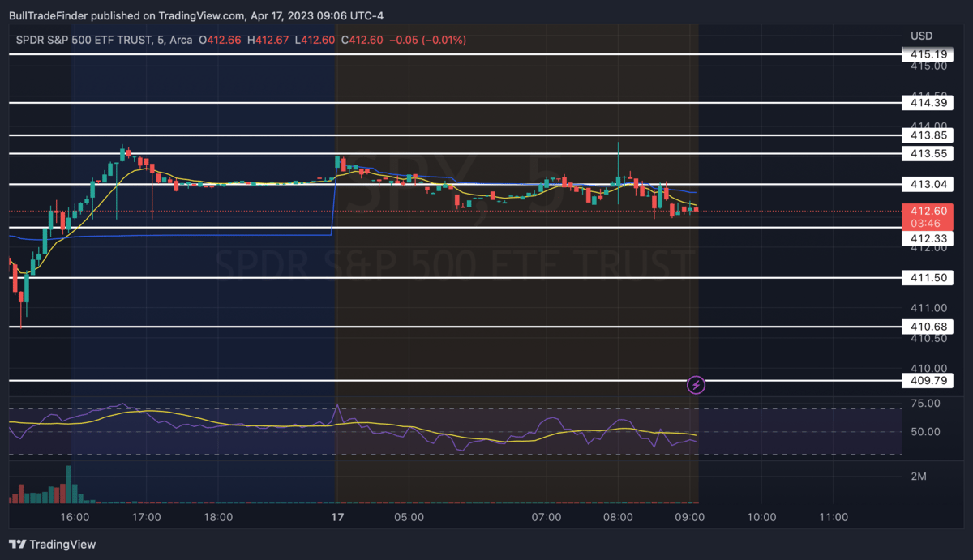This screenshot has height=560, width=973.
Task: Click the 16:00 time axis label
Action: pyautogui.click(x=75, y=517)
